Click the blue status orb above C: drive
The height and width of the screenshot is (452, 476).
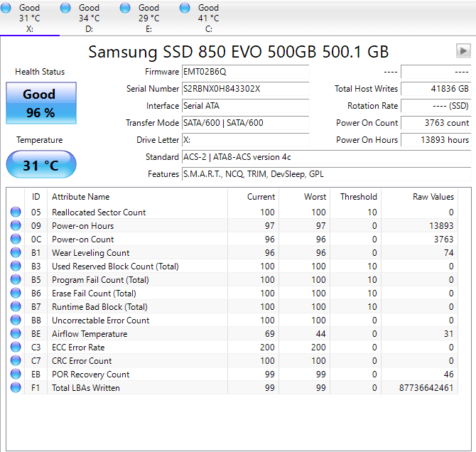[x=185, y=8]
